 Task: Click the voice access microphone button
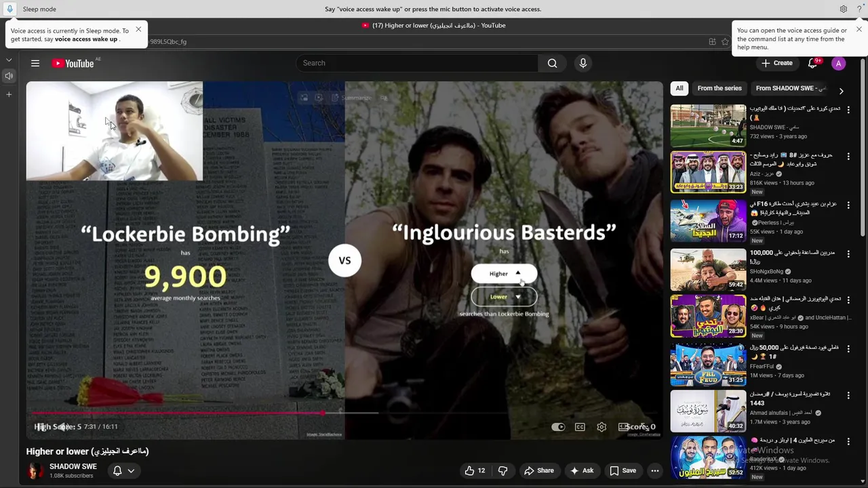point(9,9)
